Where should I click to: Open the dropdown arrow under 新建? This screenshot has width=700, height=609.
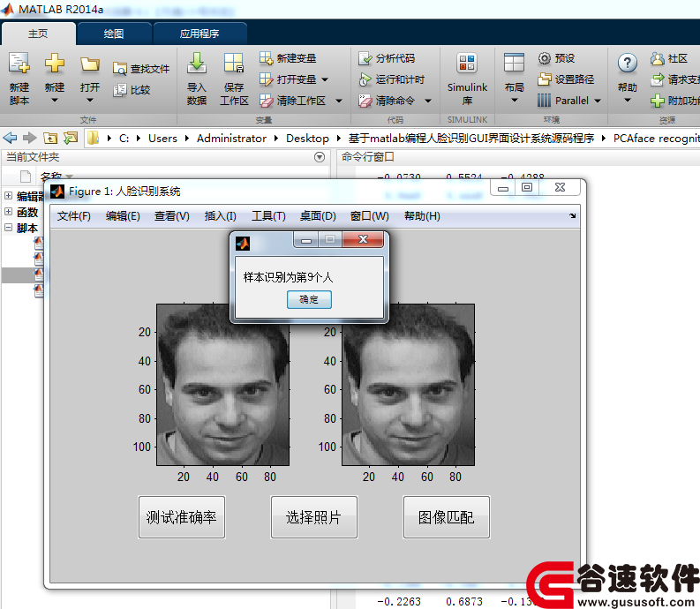point(55,101)
